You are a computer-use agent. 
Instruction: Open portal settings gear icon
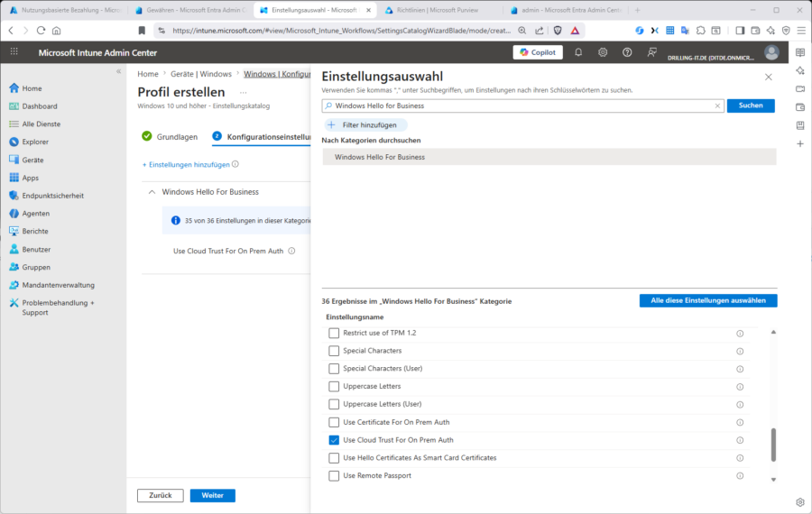point(603,52)
